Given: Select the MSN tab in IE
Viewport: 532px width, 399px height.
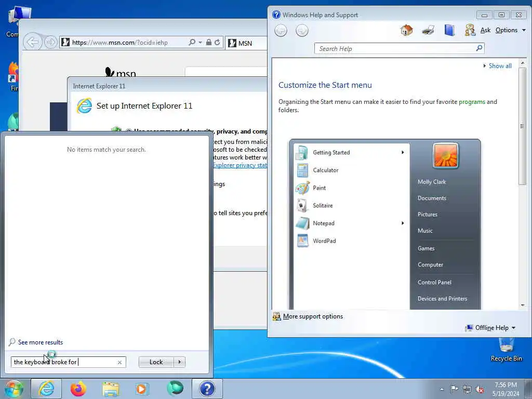Looking at the screenshot, I should tap(246, 43).
